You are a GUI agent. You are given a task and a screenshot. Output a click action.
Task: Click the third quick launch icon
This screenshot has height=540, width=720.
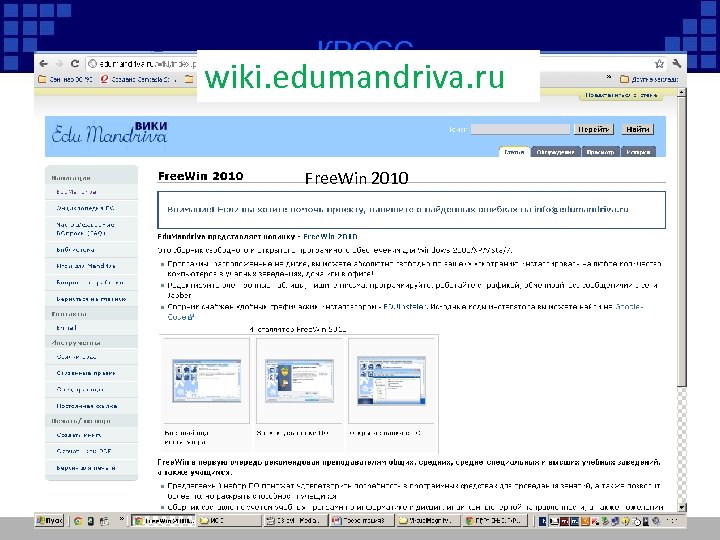pyautogui.click(x=104, y=521)
